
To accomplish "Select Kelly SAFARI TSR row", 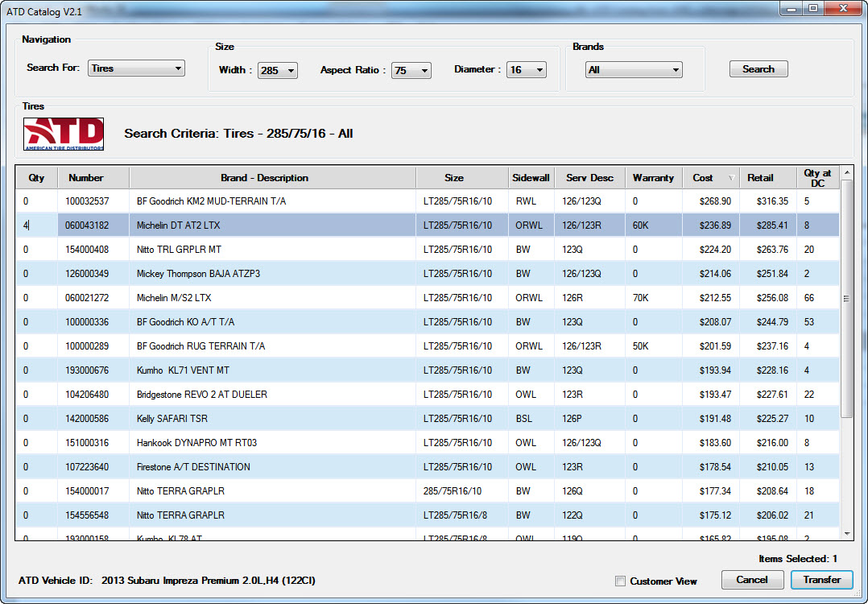I will (428, 419).
